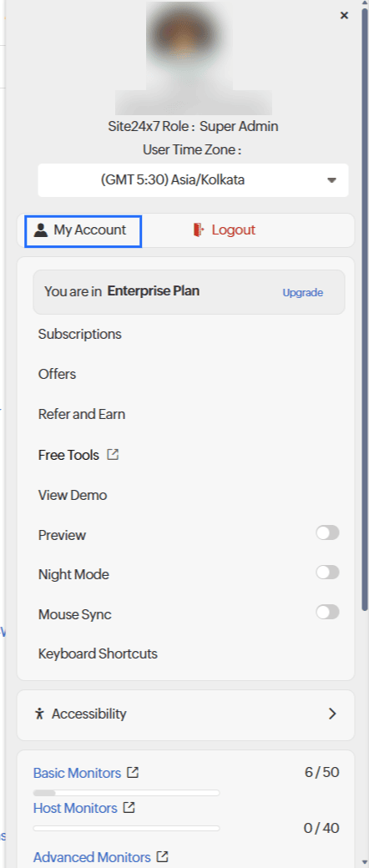Screen dimensions: 369x868
Task: Close the profile panel with the X
Action: pos(344,16)
